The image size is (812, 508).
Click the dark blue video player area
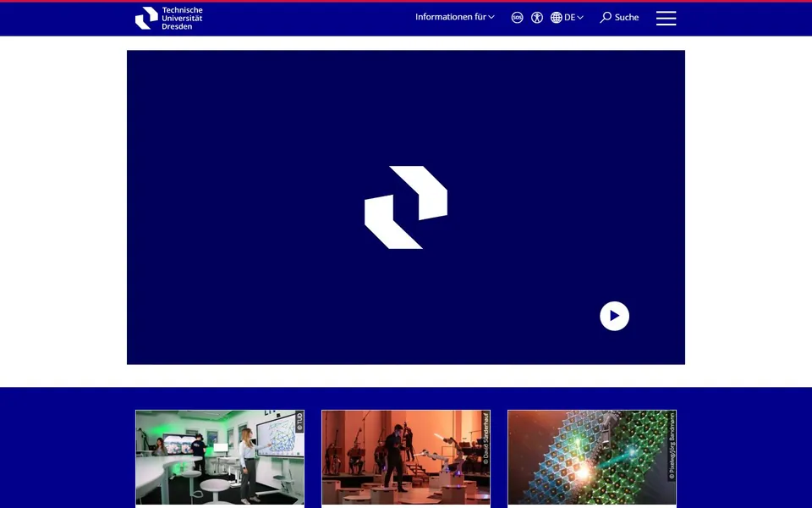tap(406, 207)
